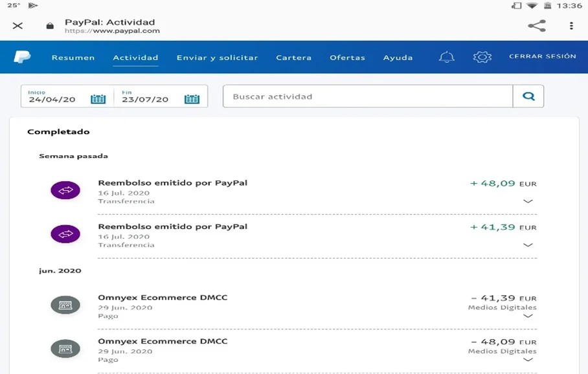The height and width of the screenshot is (374, 588).
Task: Click transfer icon for +41,39 EUR refund
Action: coord(65,234)
